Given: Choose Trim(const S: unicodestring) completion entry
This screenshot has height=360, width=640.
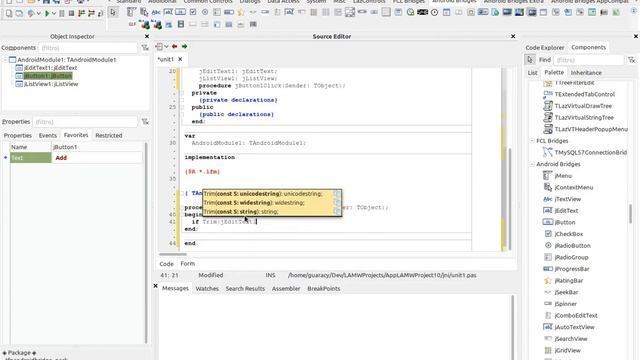Looking at the screenshot, I should (x=272, y=193).
